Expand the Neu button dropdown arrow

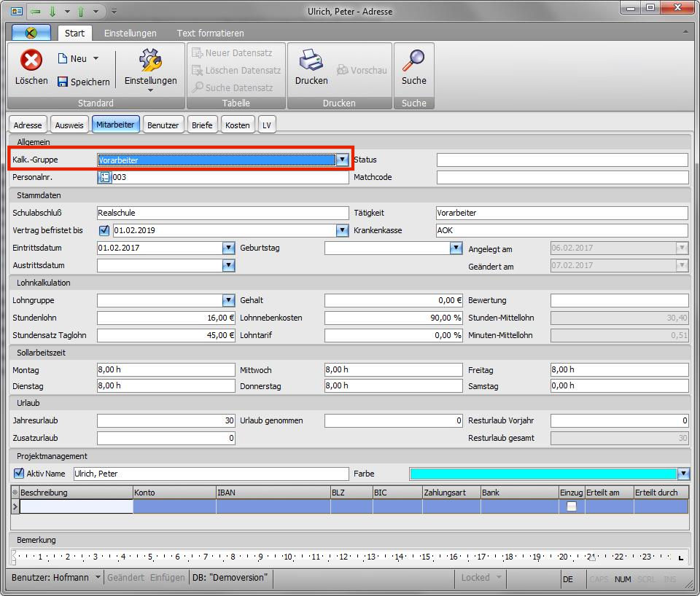(x=96, y=58)
